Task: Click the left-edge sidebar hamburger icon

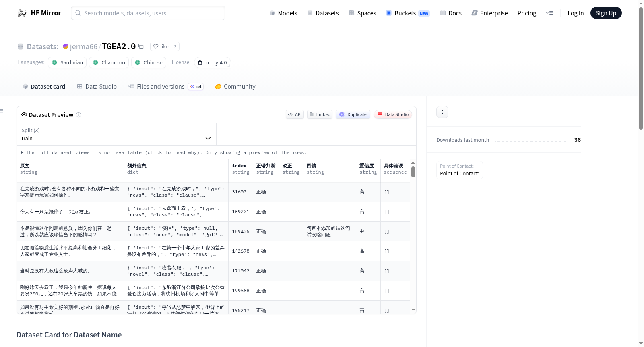Action: click(2, 111)
